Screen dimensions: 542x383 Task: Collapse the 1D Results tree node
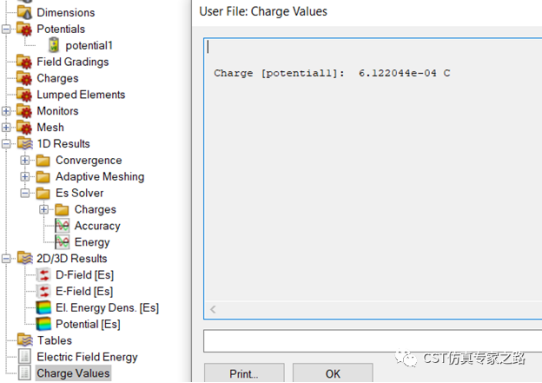(x=6, y=144)
